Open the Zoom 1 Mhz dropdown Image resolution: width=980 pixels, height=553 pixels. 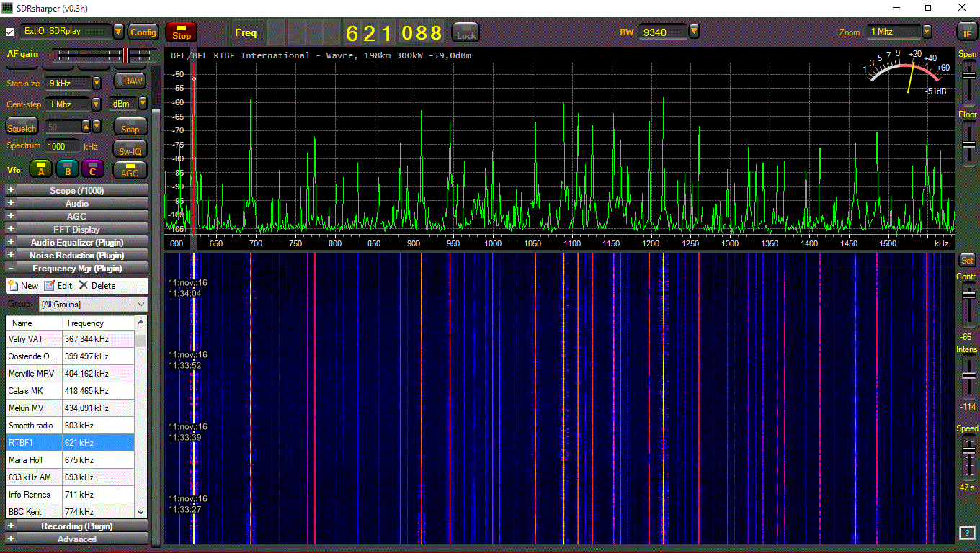tap(927, 32)
